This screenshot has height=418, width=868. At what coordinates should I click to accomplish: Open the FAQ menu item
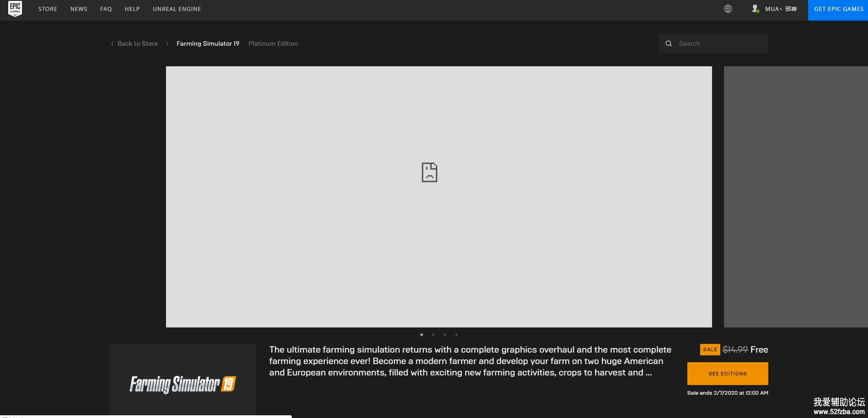106,9
